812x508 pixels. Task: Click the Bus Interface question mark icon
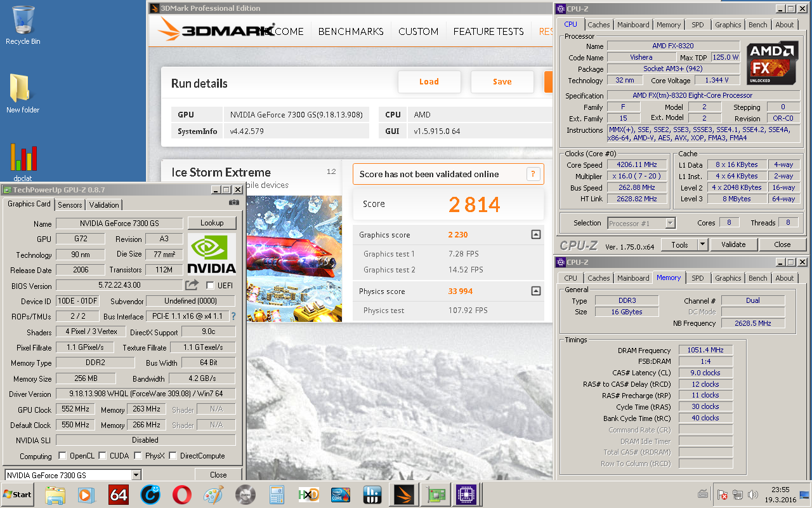pyautogui.click(x=233, y=316)
